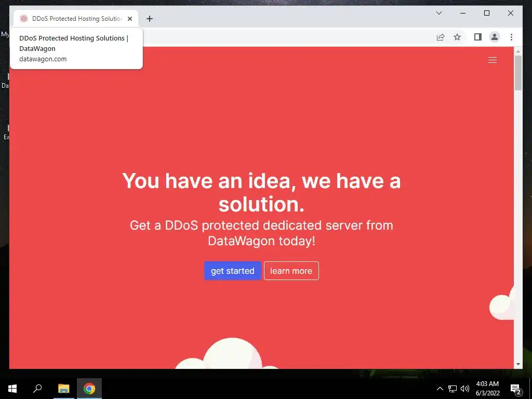This screenshot has height=399, width=532.
Task: Open the notification center icon
Action: (515, 389)
